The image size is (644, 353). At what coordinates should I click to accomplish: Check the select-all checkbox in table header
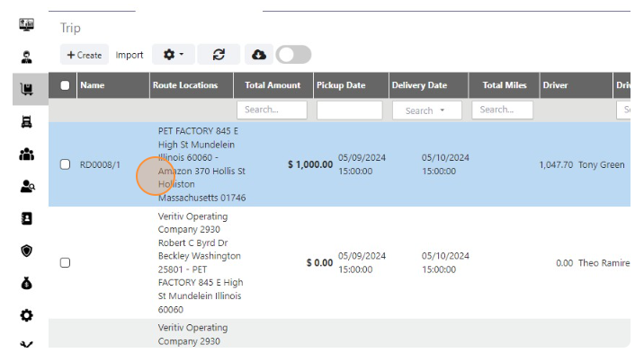65,85
